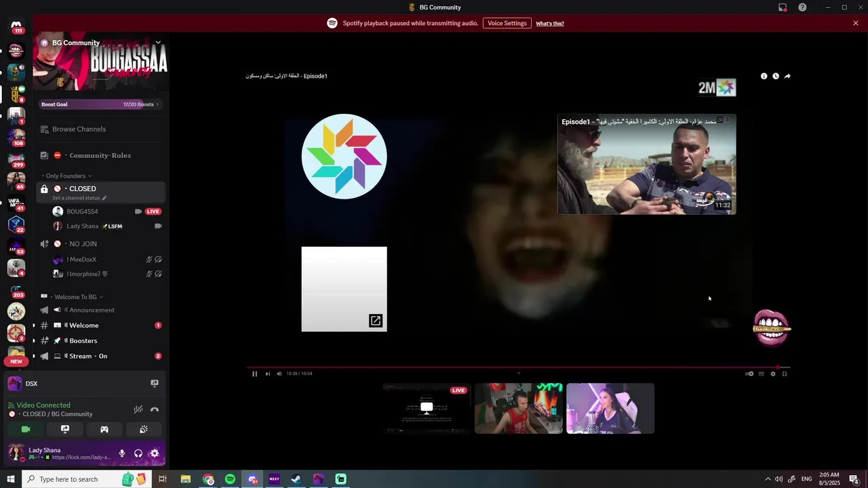Mute the video player volume
Image resolution: width=868 pixels, height=488 pixels.
[x=279, y=373]
